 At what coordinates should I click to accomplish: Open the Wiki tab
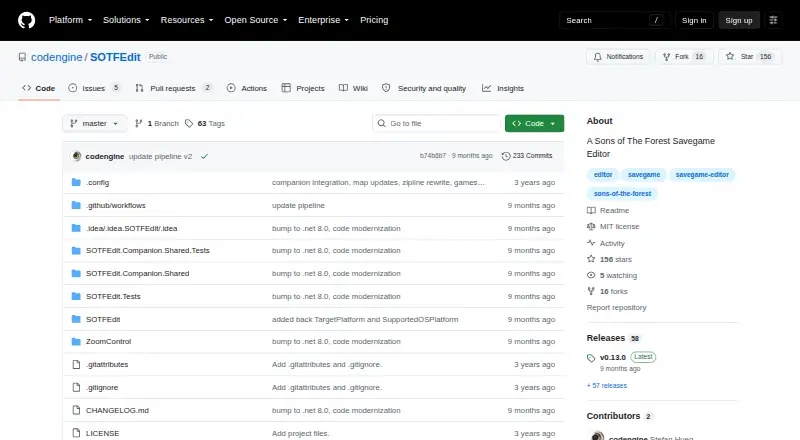click(354, 88)
